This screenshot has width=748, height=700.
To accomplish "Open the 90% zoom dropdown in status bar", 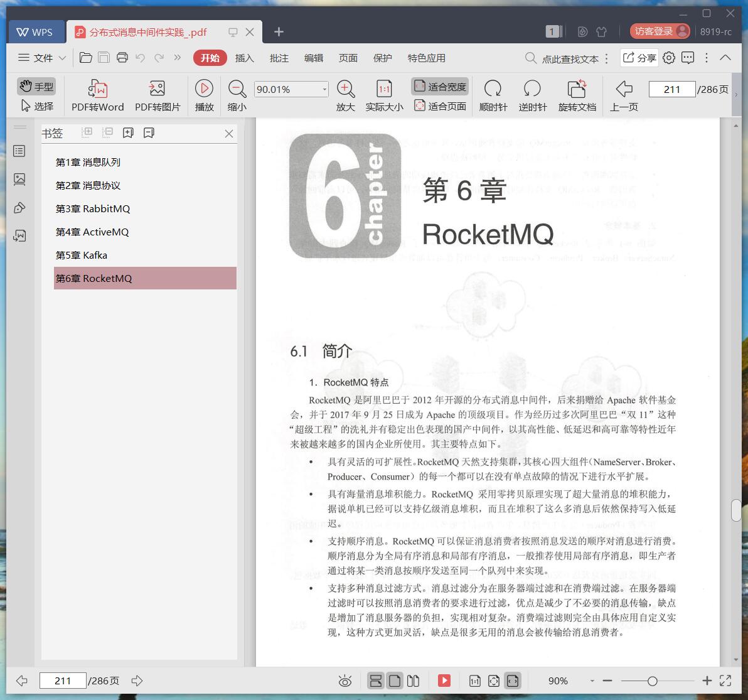I will pyautogui.click(x=592, y=681).
